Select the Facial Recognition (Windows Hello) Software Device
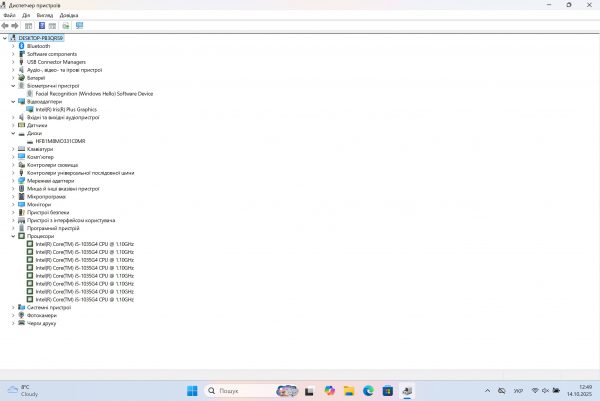The width and height of the screenshot is (600, 401). (94, 93)
